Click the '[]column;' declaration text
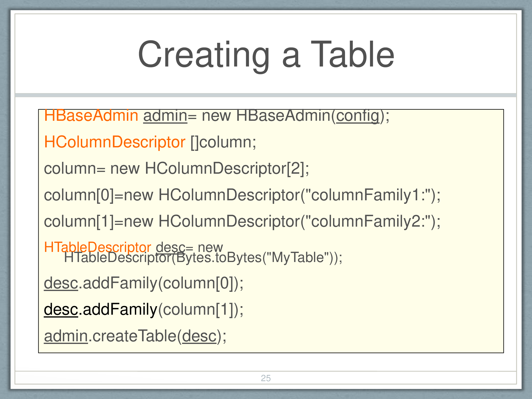The width and height of the screenshot is (532, 399). point(223,142)
